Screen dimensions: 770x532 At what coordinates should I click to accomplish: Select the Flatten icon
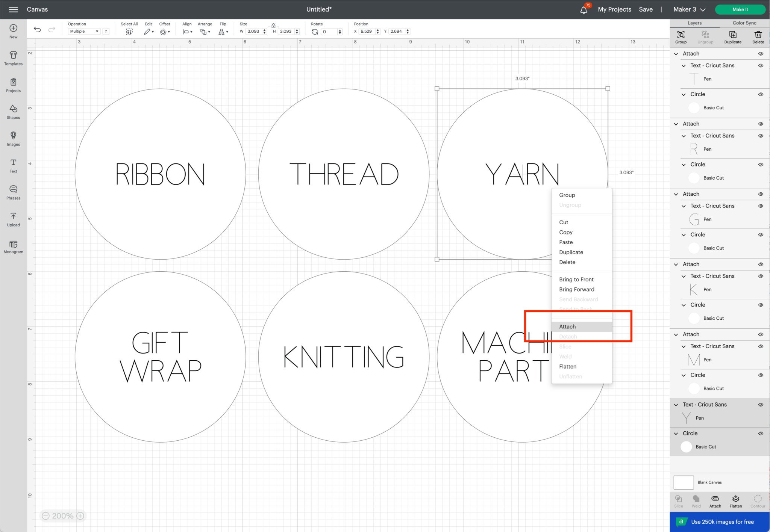point(735,500)
